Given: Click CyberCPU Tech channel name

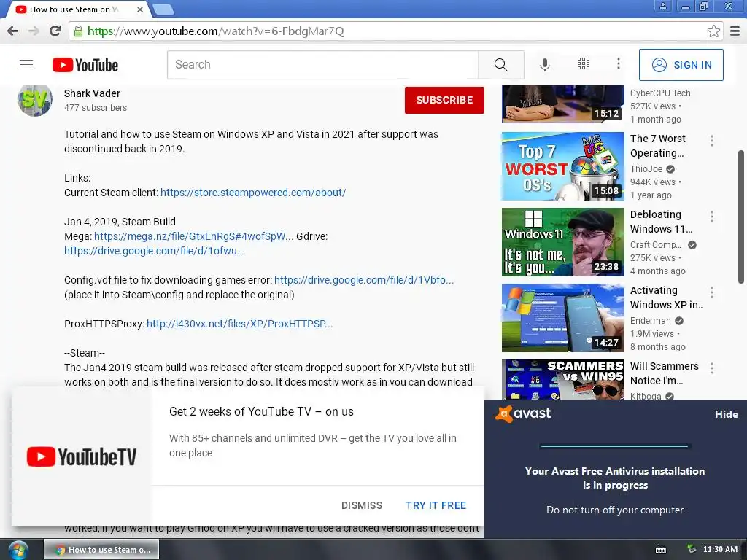Looking at the screenshot, I should [x=659, y=93].
